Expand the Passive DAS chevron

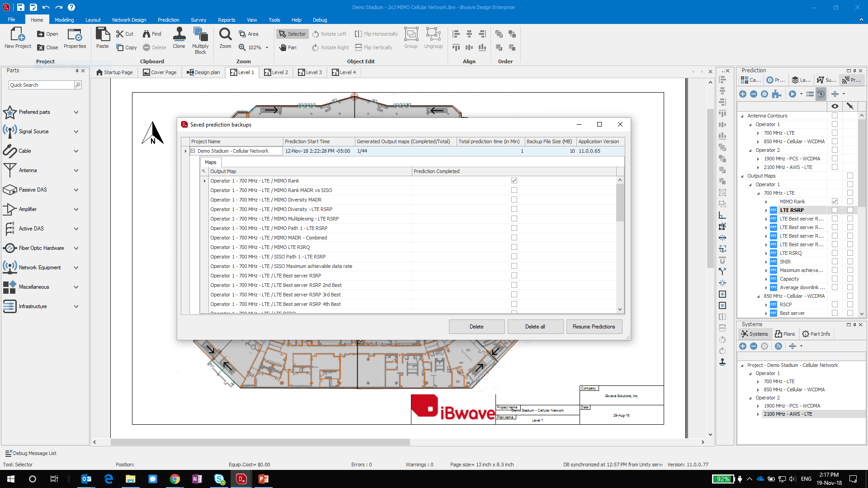coord(76,190)
